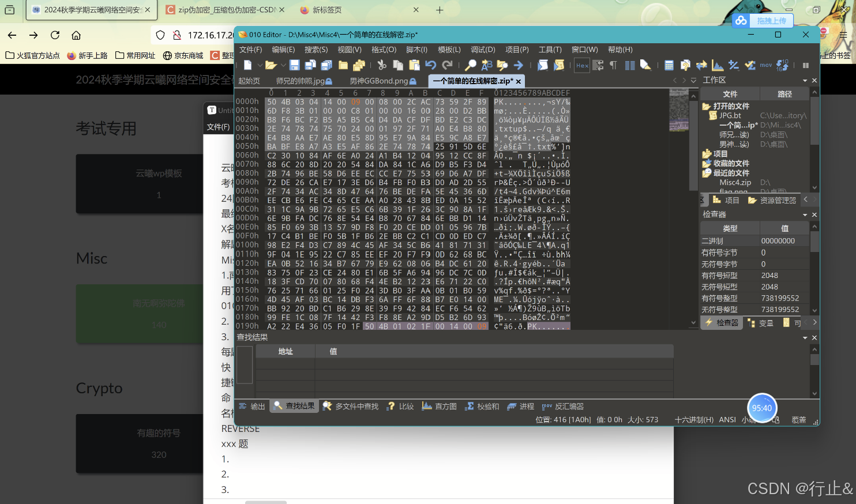This screenshot has width=856, height=504.
Task: Click the Hex Operations 10/16 icon
Action: [x=783, y=65]
